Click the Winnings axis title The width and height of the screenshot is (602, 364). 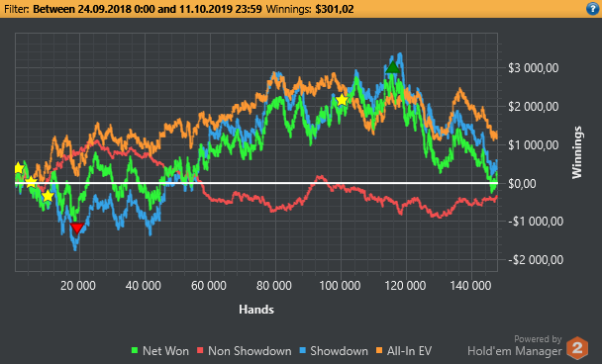(x=576, y=152)
